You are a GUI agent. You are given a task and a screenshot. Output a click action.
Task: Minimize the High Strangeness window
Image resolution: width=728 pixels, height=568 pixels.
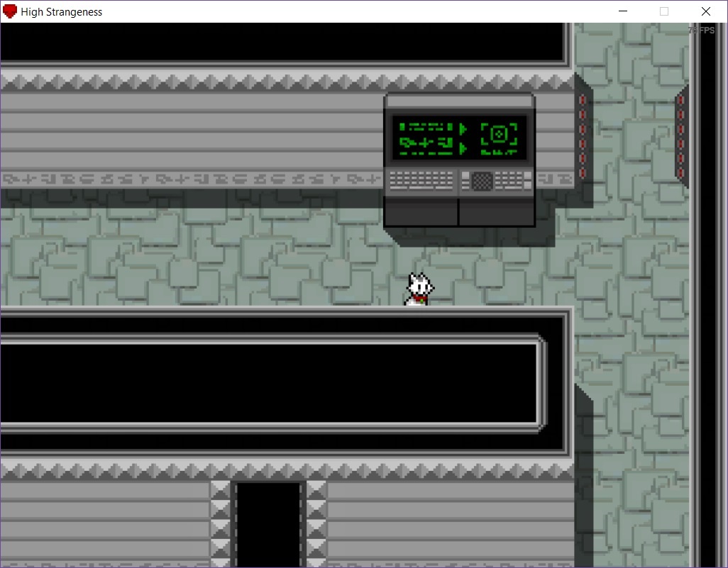(x=623, y=11)
